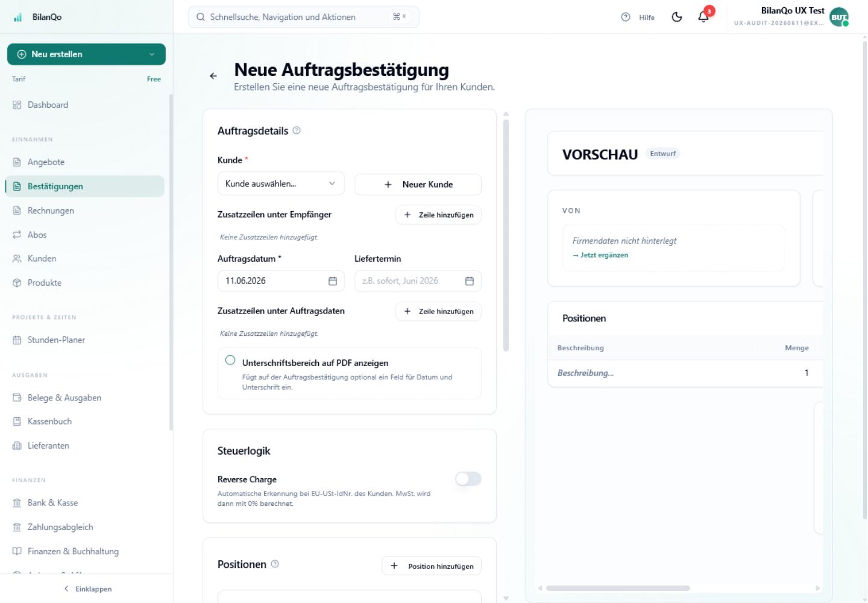This screenshot has height=603, width=868.
Task: Click the Kassenbuch icon
Action: (17, 421)
